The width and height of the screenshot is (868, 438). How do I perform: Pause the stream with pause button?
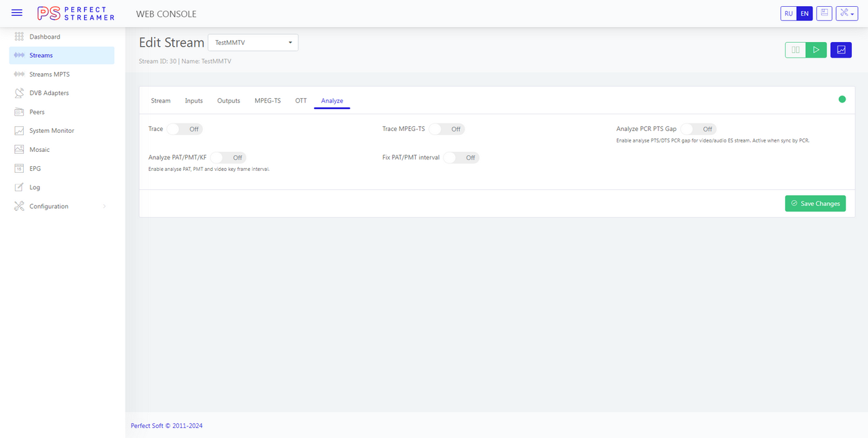click(x=795, y=49)
